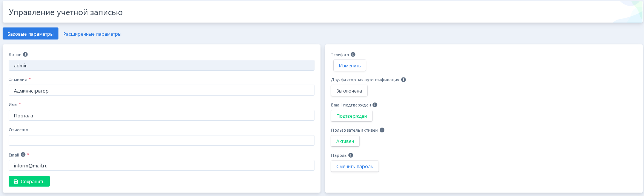The height and width of the screenshot is (196, 644).
Task: Click the Двухфакторная аутентификация info icon
Action: [403, 80]
